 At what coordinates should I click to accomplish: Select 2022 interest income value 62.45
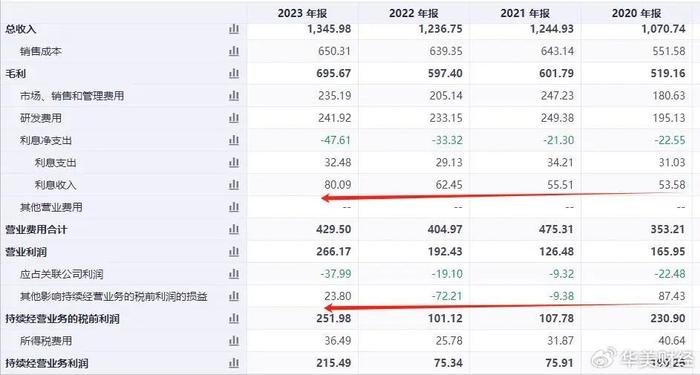pos(449,185)
